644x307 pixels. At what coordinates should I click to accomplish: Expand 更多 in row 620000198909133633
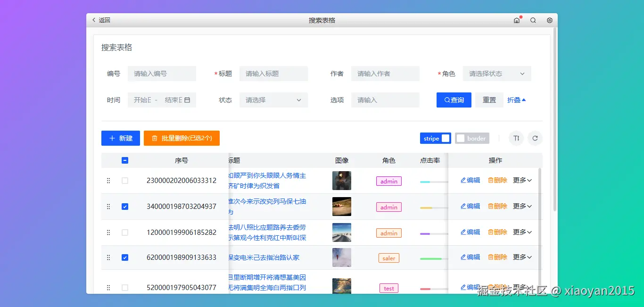click(522, 257)
